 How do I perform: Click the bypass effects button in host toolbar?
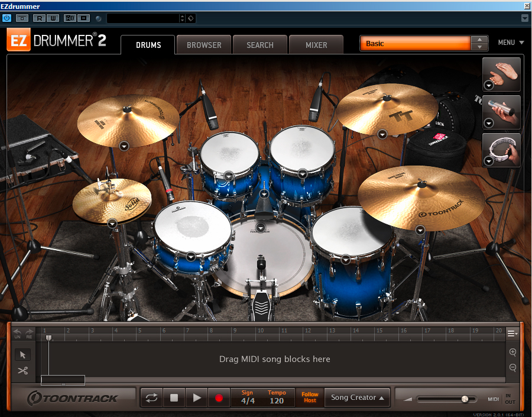click(22, 18)
